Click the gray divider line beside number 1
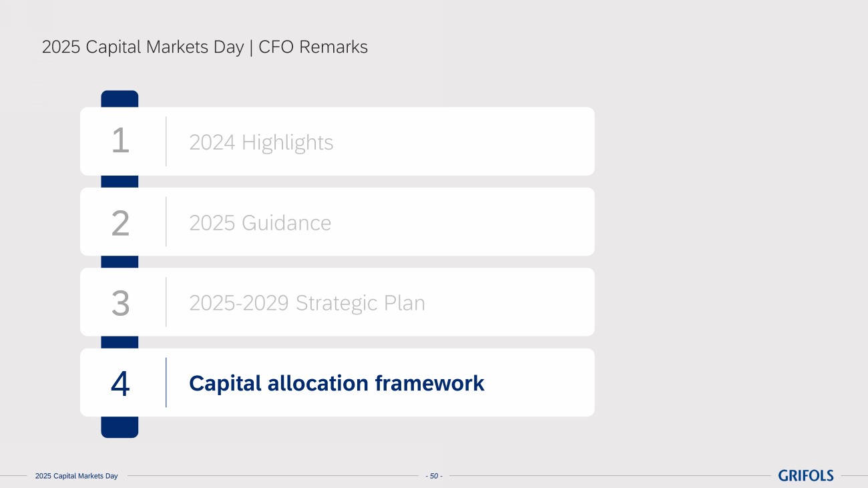This screenshot has height=488, width=868. coord(166,141)
